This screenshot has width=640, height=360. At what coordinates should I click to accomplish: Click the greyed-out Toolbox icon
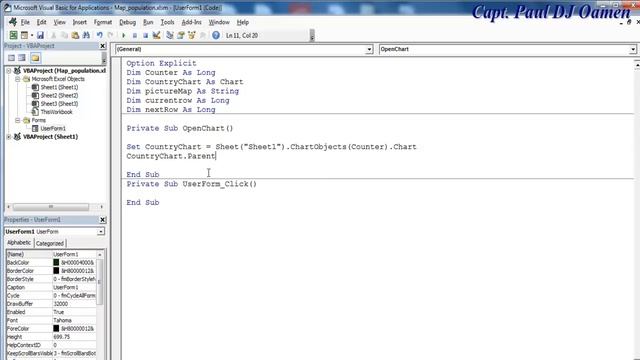pos(202,36)
